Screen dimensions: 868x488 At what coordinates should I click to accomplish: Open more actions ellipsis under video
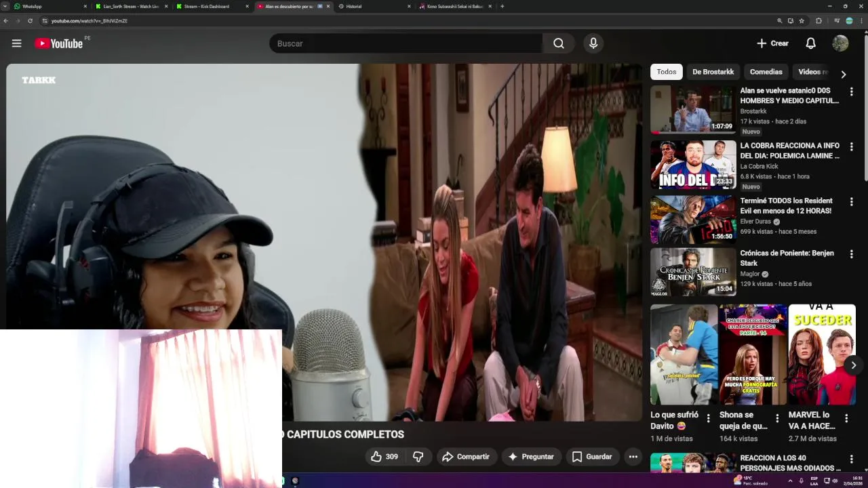633,457
